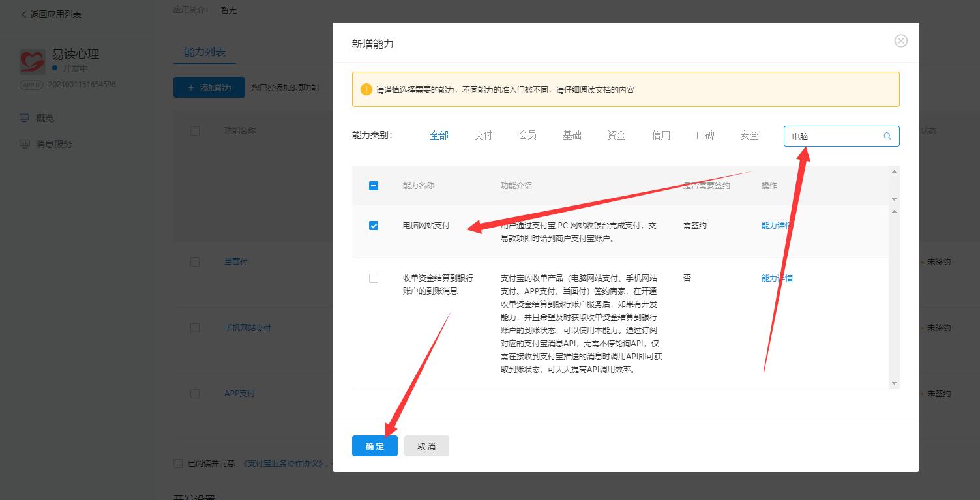The height and width of the screenshot is (500, 980).
Task: Toggle the select-all header checkbox
Action: click(374, 186)
